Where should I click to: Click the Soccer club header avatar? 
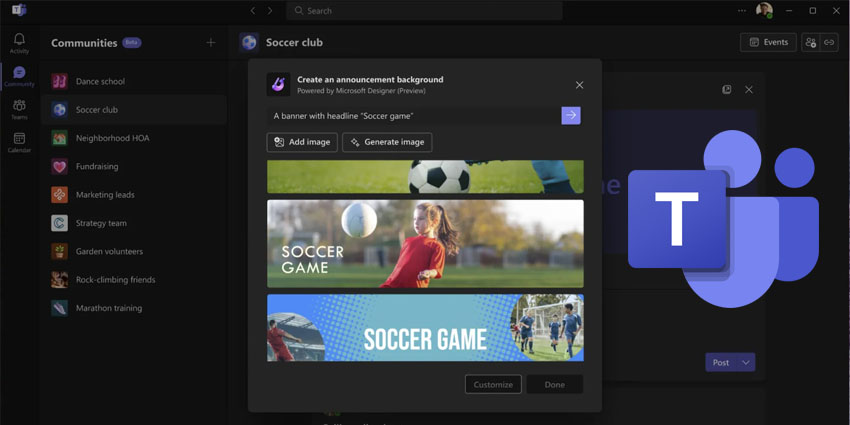pyautogui.click(x=249, y=42)
